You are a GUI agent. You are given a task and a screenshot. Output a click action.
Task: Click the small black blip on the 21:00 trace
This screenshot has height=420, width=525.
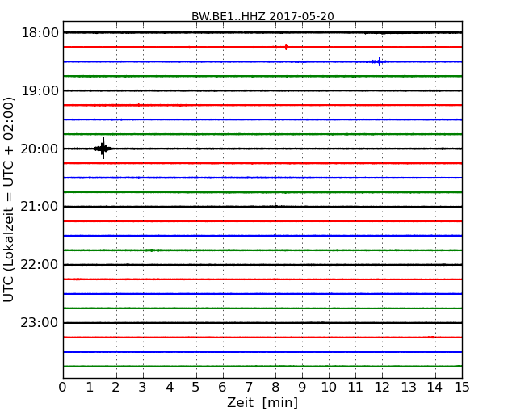point(276,207)
